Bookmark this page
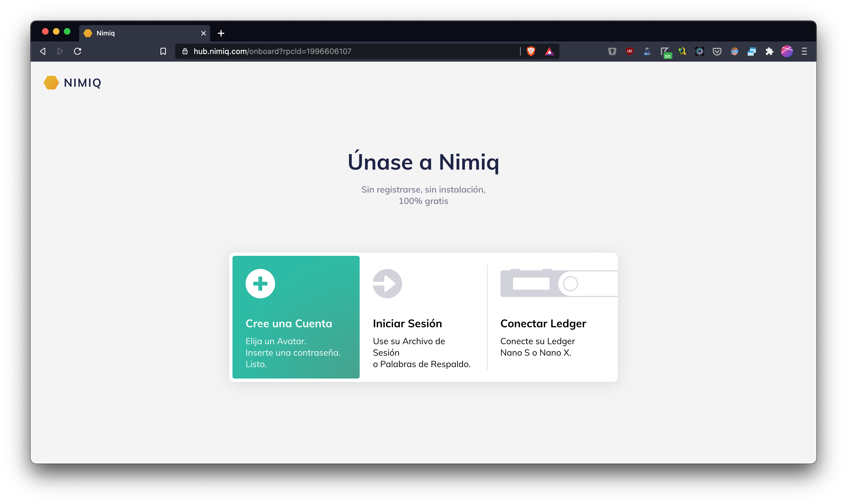 pyautogui.click(x=163, y=51)
